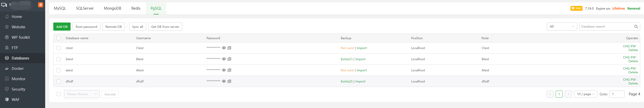The height and width of the screenshot is (108, 644).
Task: Open the WP Toolkit sidebar icon
Action: click(x=7, y=37)
